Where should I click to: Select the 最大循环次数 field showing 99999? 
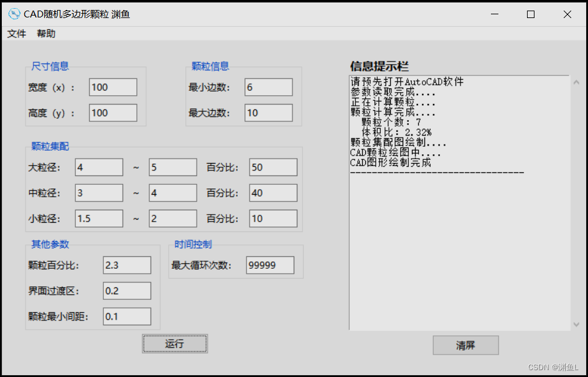pos(269,265)
